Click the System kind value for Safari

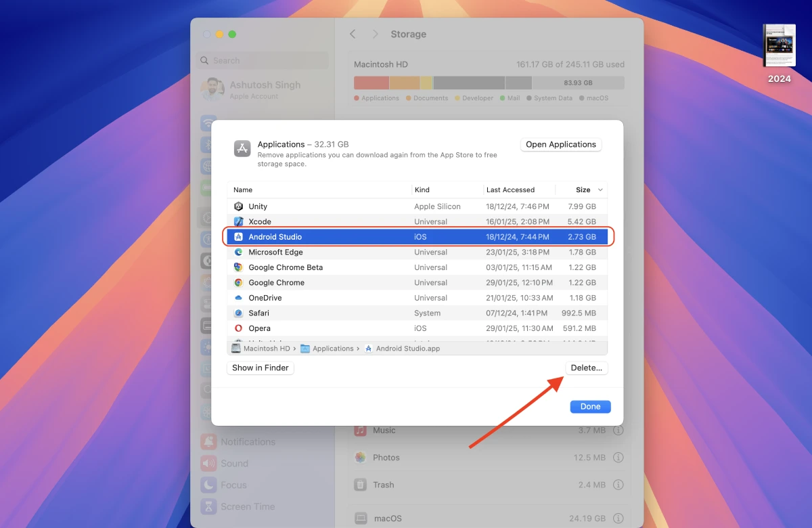click(x=427, y=313)
